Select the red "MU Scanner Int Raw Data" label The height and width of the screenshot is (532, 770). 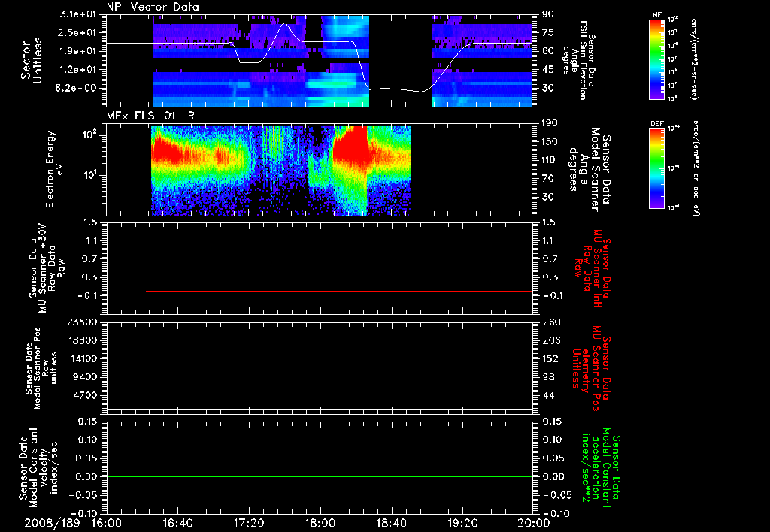[592, 269]
